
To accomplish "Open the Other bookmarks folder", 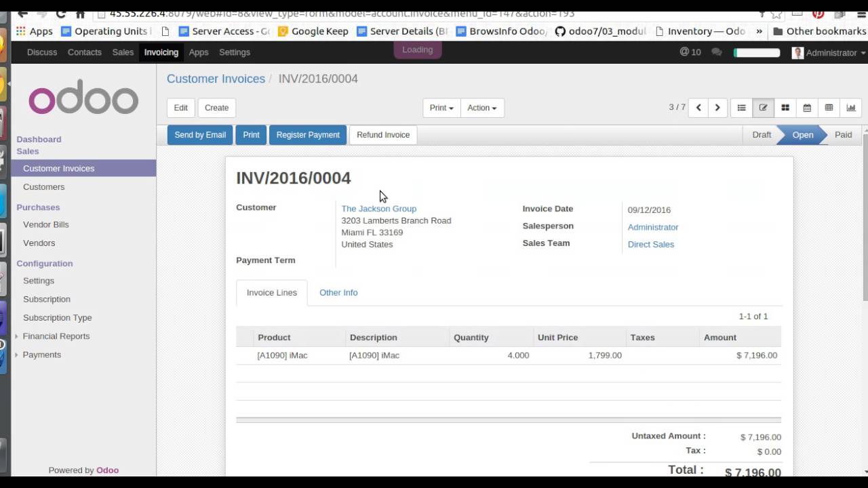I will [819, 31].
